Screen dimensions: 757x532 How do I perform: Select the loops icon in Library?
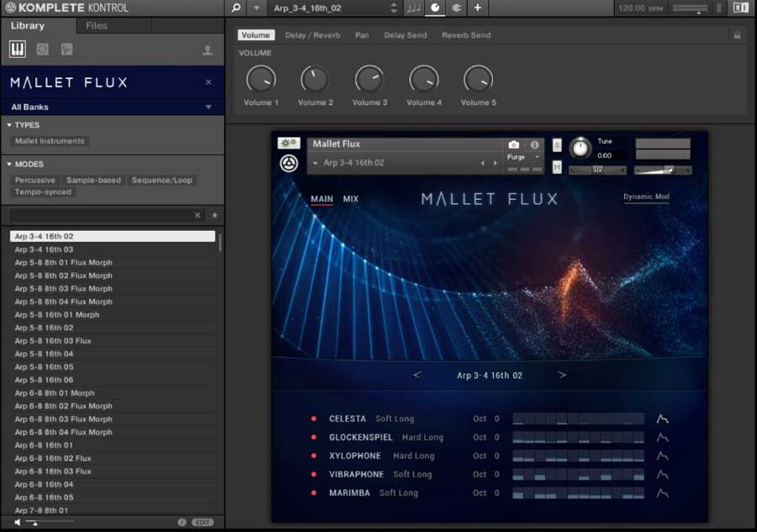click(43, 50)
